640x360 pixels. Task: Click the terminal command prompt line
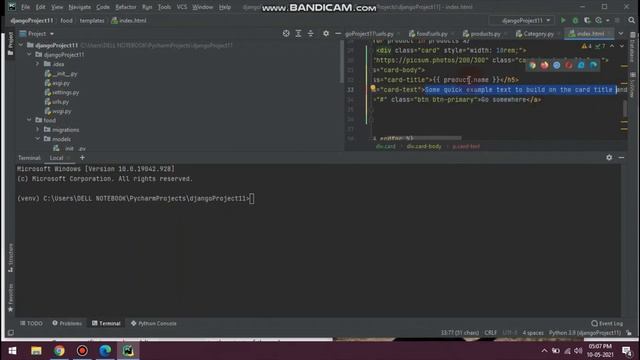(136, 199)
